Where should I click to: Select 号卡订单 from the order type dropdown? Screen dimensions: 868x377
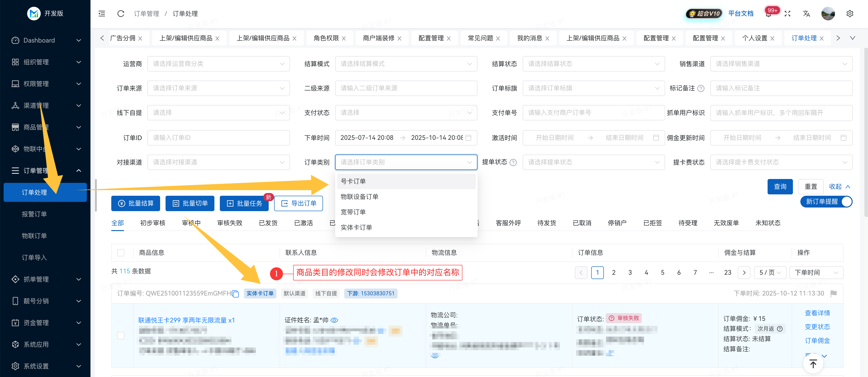[352, 181]
